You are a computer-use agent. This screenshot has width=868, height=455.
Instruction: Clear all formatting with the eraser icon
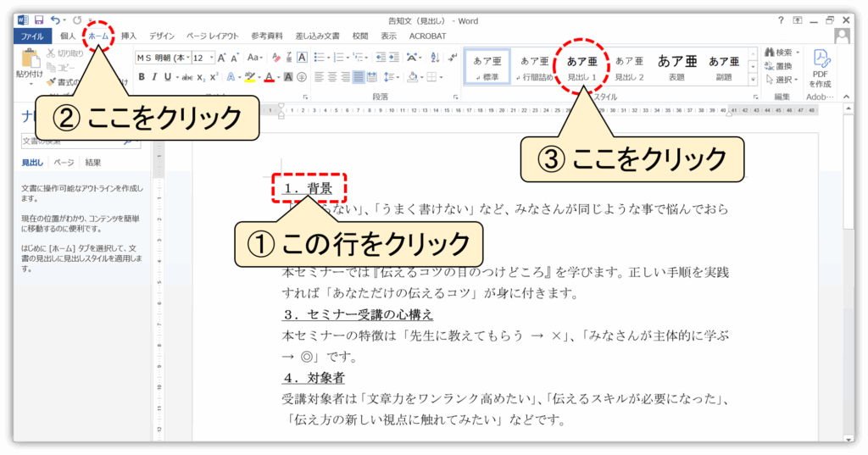pyautogui.click(x=276, y=58)
